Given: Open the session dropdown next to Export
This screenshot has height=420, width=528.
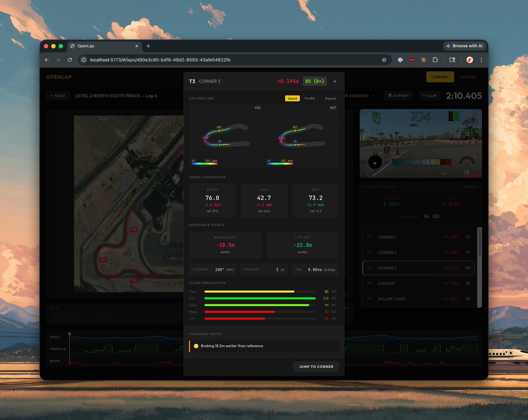Looking at the screenshot, I should [361, 95].
